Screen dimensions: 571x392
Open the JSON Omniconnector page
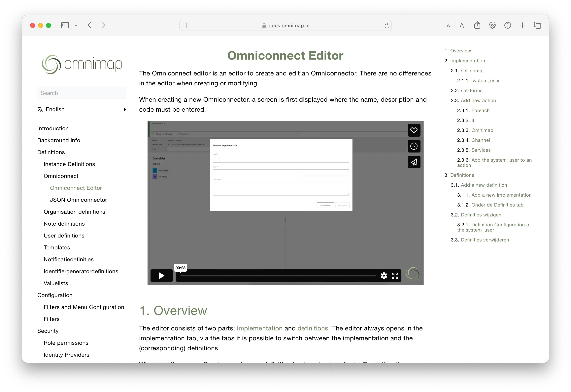[x=79, y=200]
